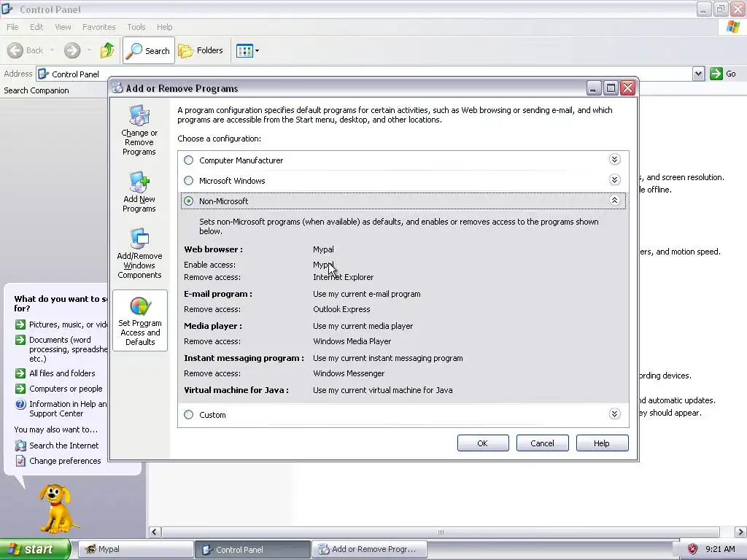Open Add New Programs section
Screen dimensions: 747x560
pyautogui.click(x=139, y=192)
